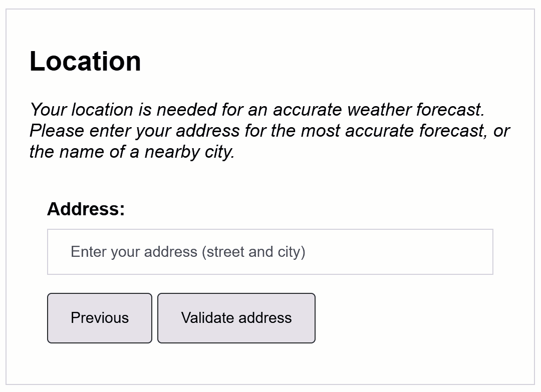Submit address for validation

pyautogui.click(x=236, y=318)
